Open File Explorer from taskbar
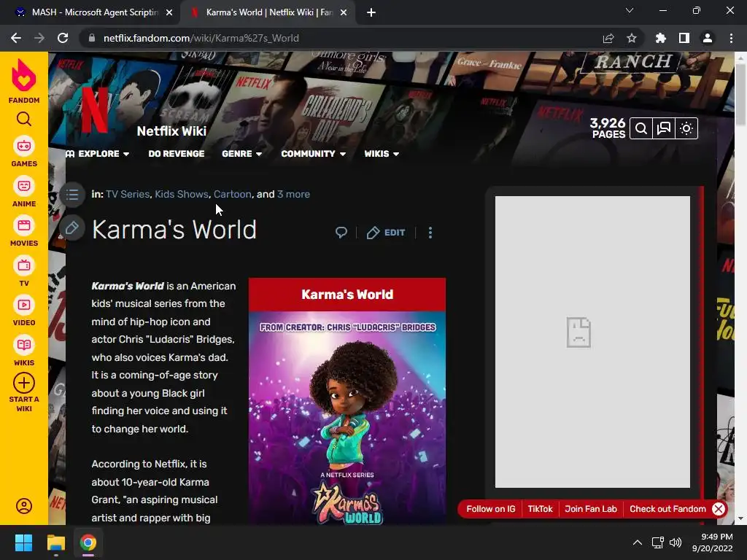Image resolution: width=747 pixels, height=560 pixels. 55,542
